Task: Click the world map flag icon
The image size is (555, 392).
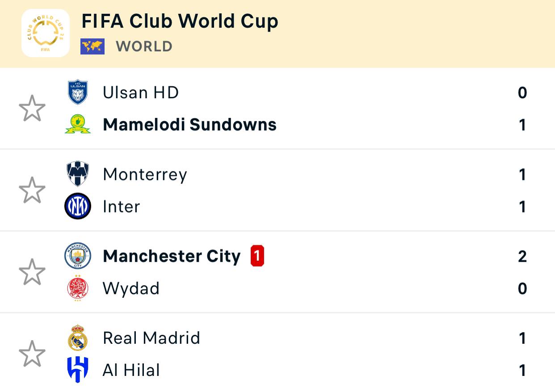Action: coord(92,46)
